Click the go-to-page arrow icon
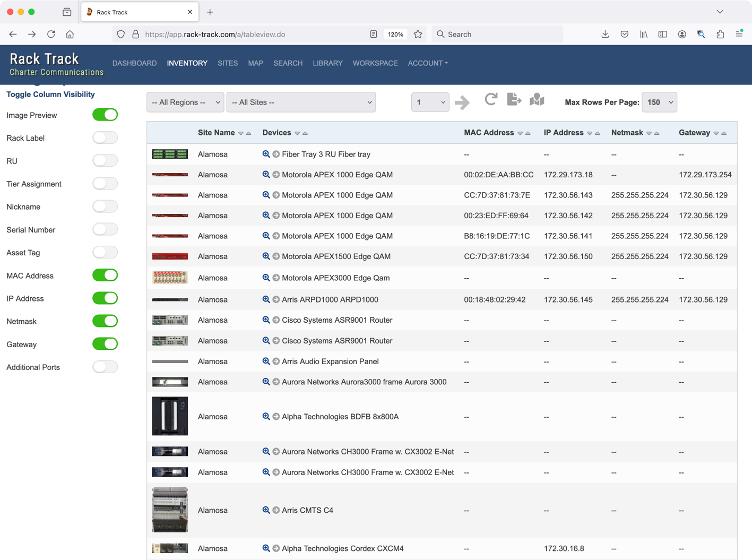The image size is (752, 560). (462, 102)
